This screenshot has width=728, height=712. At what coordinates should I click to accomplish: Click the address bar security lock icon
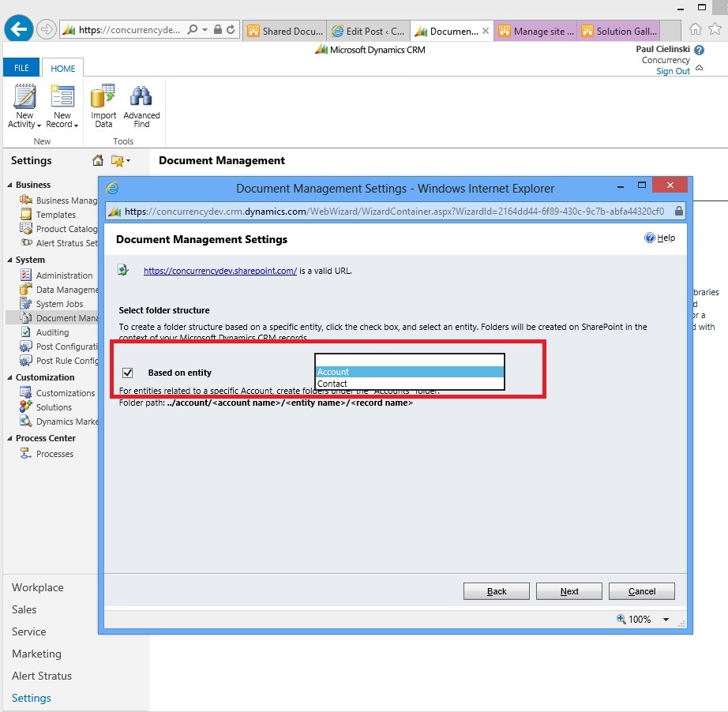[217, 30]
